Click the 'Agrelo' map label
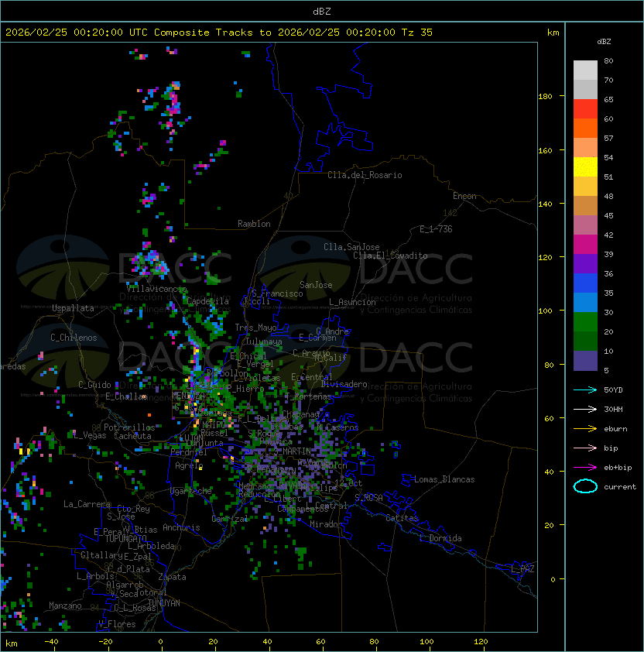 click(x=189, y=465)
